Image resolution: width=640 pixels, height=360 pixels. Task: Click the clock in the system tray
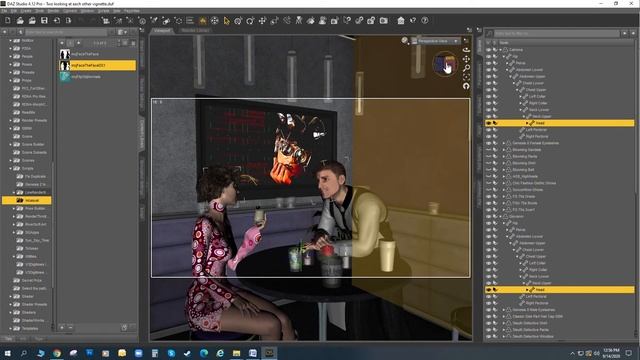click(611, 353)
